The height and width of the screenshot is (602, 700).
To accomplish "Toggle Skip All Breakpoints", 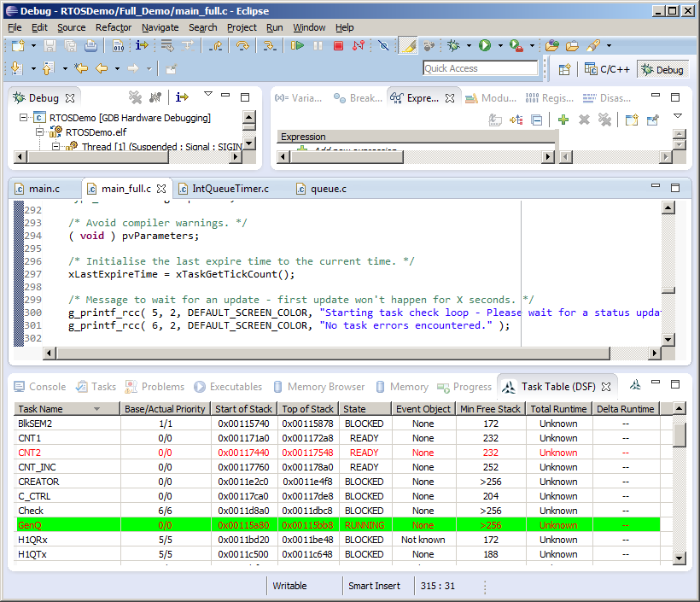I will pyautogui.click(x=383, y=45).
